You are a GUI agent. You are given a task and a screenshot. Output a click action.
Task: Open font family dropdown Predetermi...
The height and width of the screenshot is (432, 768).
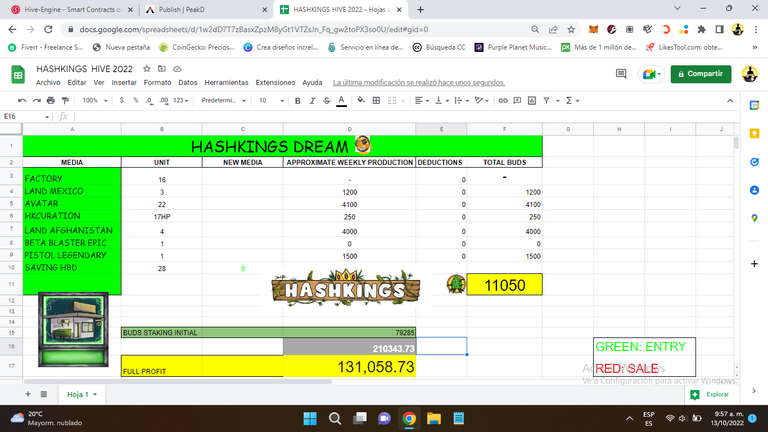point(223,100)
